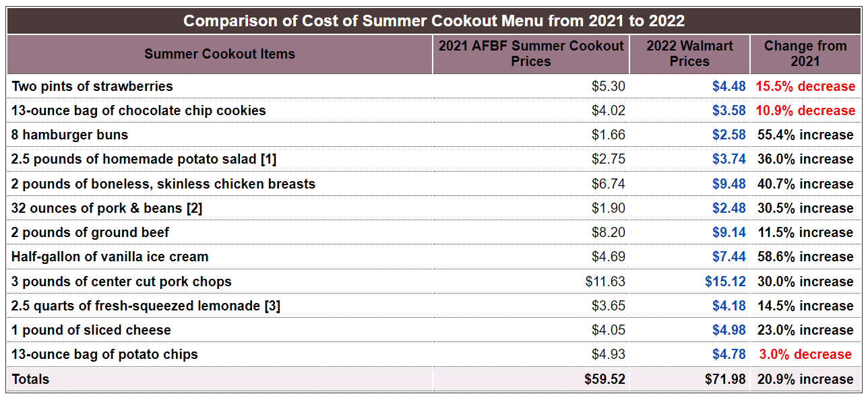The height and width of the screenshot is (400, 868).
Task: Open the $4.78 potato chips price link
Action: (728, 354)
